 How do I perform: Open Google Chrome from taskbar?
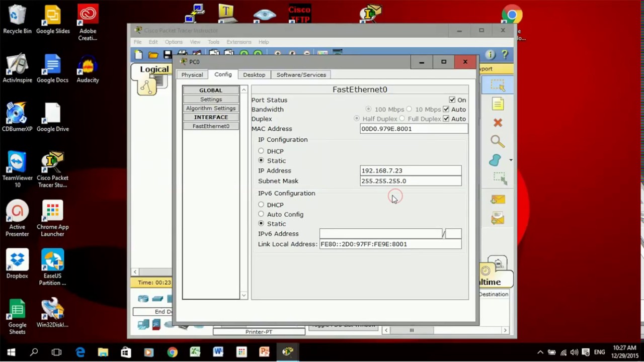[172, 352]
